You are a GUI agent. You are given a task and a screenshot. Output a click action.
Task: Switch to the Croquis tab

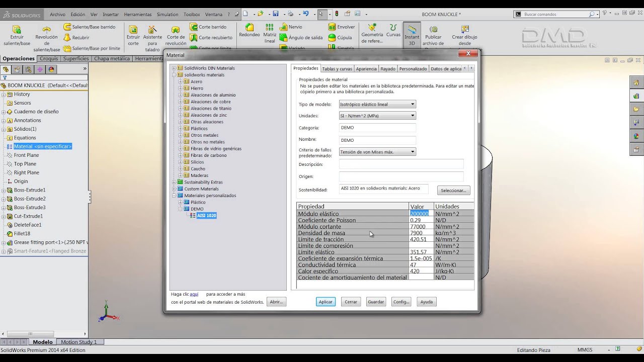coord(49,59)
